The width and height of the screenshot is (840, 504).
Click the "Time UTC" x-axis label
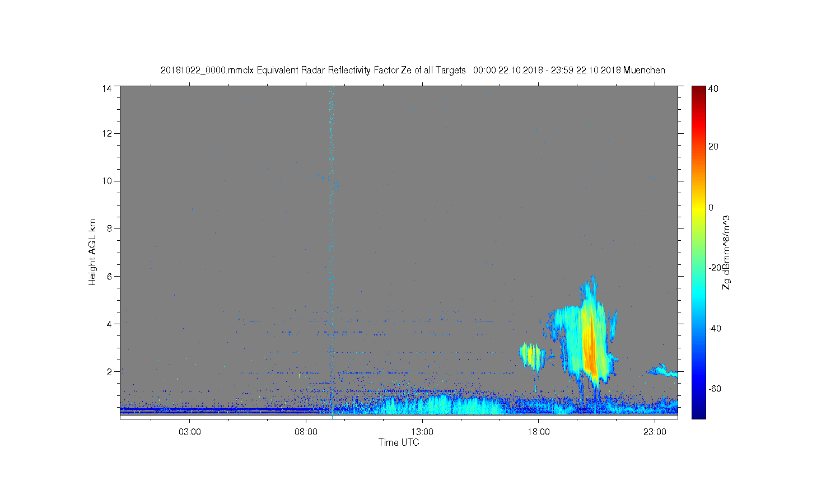(399, 442)
